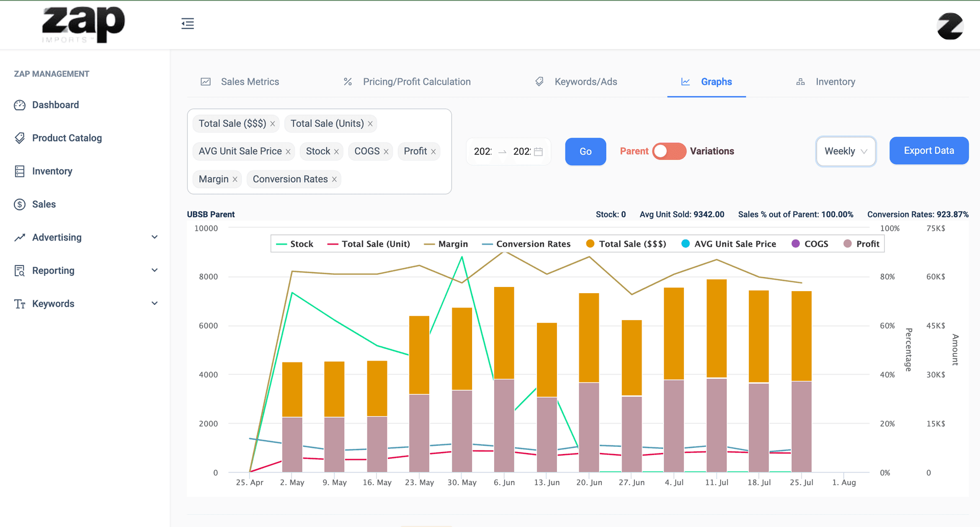This screenshot has width=980, height=527.
Task: Click the Dashboard gauge icon in the sidebar
Action: click(19, 105)
